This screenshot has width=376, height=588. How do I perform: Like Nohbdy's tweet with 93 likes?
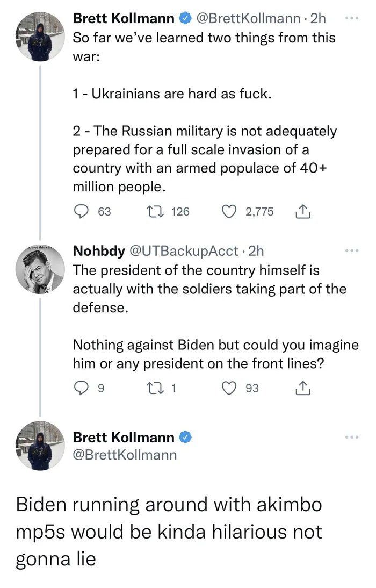(229, 388)
